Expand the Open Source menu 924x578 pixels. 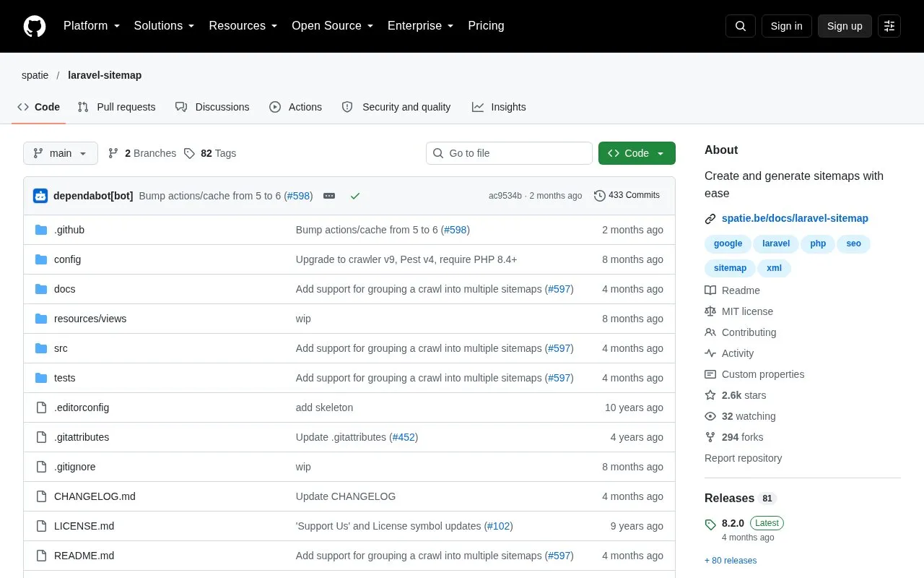coord(333,26)
